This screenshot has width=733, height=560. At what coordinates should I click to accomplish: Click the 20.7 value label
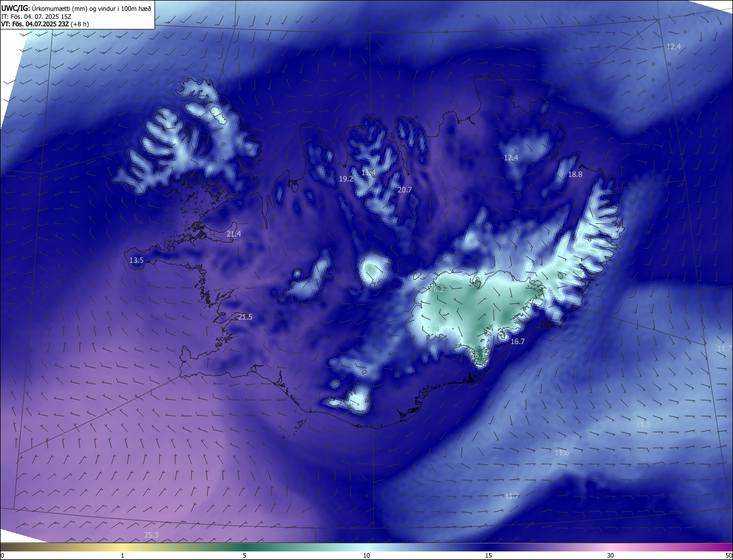coord(405,190)
